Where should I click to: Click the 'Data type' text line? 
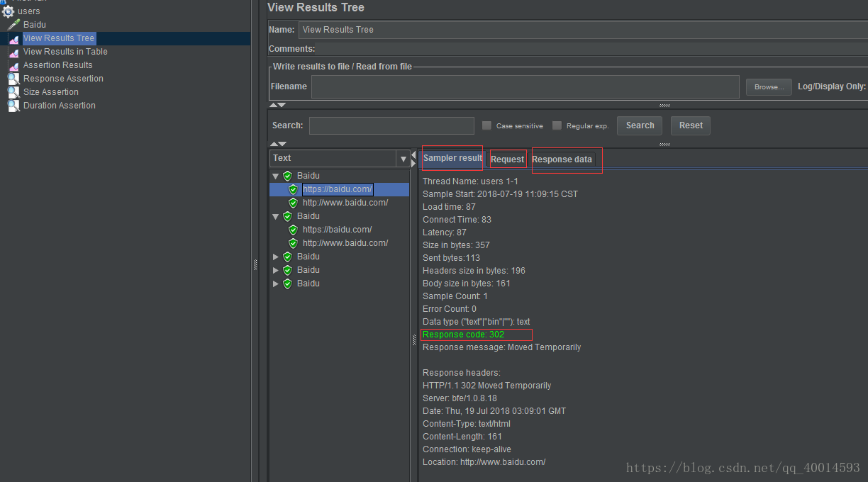[477, 322]
